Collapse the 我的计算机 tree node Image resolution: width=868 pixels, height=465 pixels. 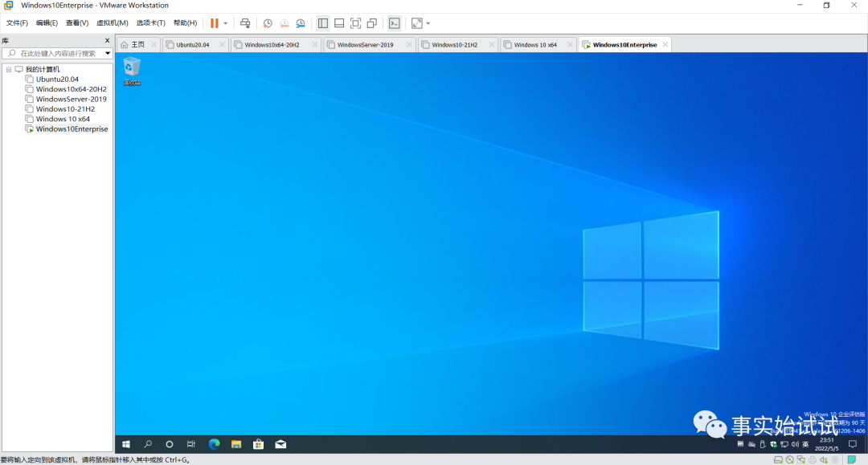tap(9, 70)
